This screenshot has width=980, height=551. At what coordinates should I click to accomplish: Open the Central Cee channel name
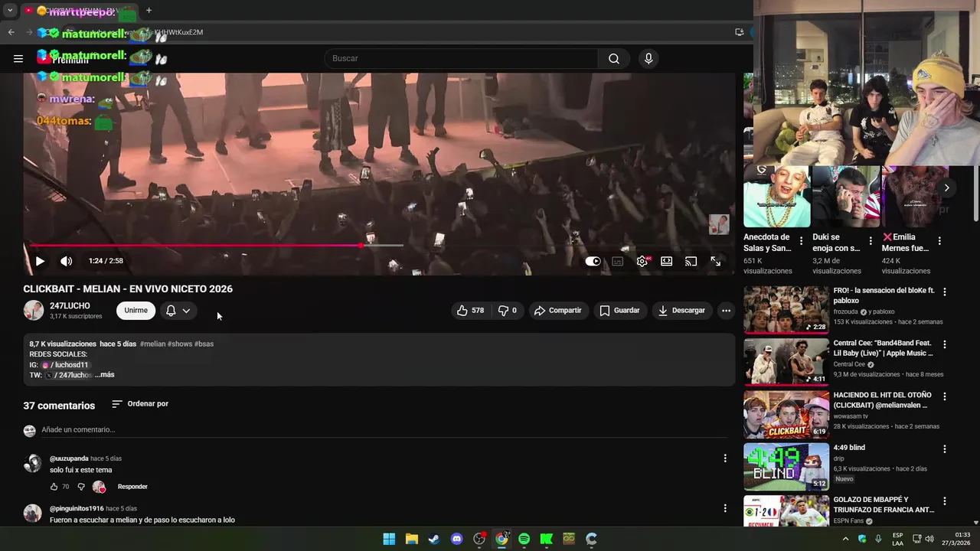point(850,364)
